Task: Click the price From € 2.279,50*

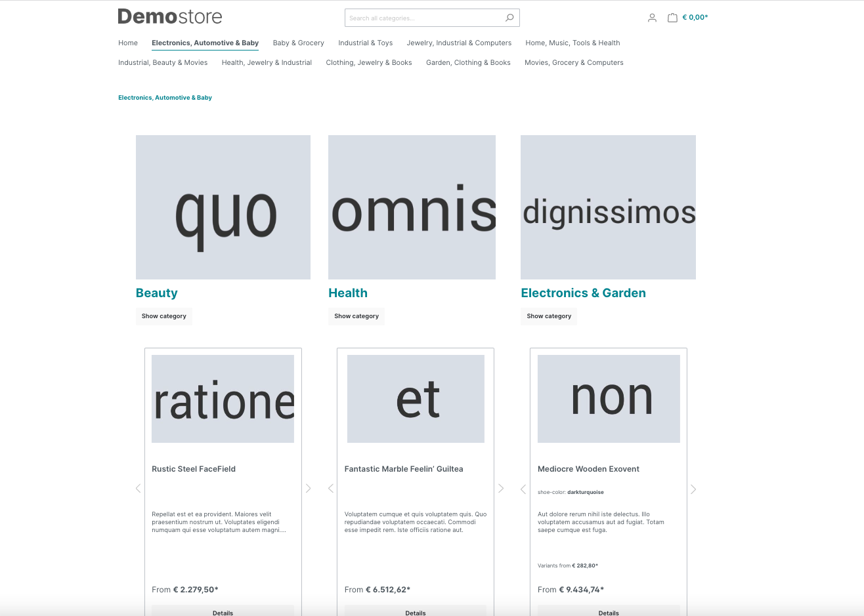Action: point(185,590)
